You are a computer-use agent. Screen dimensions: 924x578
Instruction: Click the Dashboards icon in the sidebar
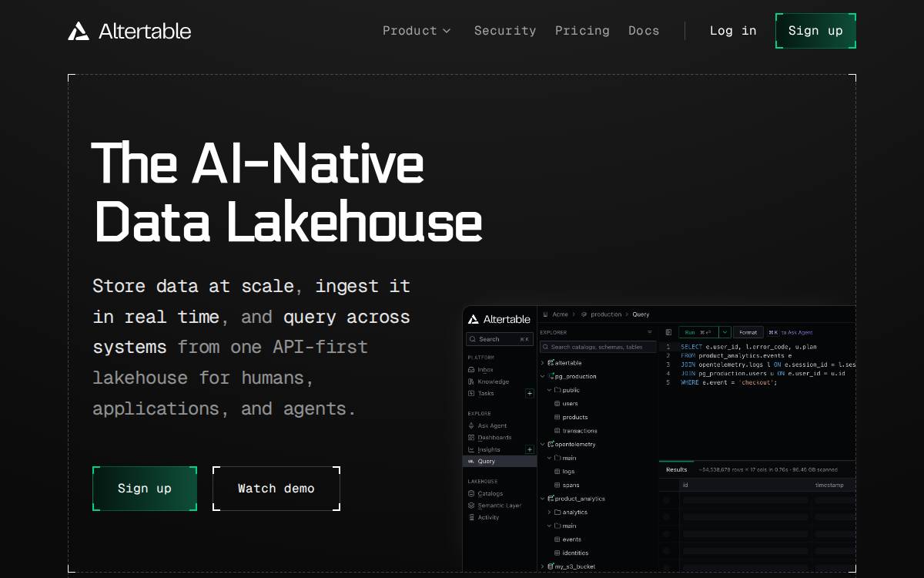point(471,437)
